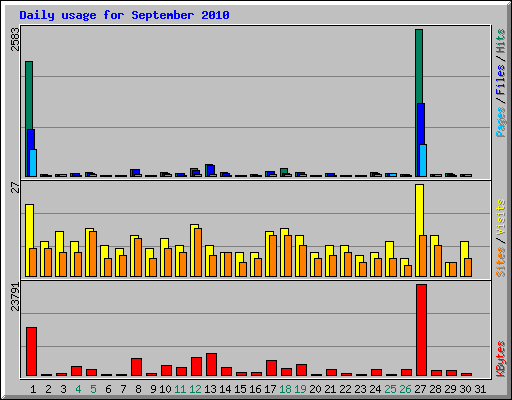Click the 'Daily usage for September 2010' title
The height and width of the screenshot is (400, 512).
point(124,15)
